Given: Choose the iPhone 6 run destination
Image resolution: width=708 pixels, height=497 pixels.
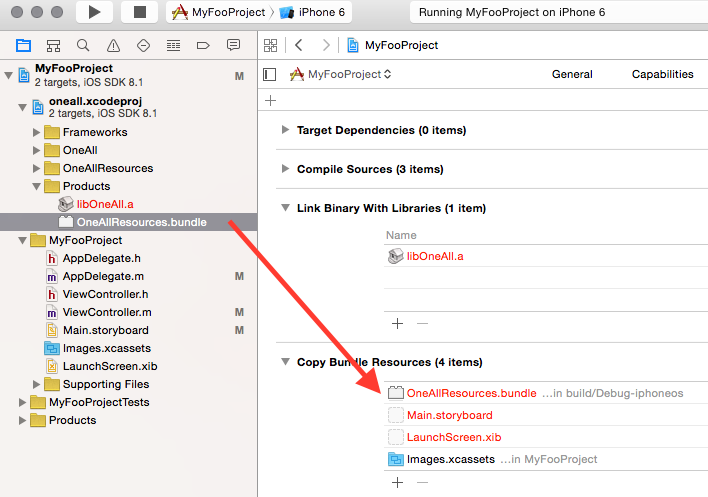Looking at the screenshot, I should click(x=312, y=12).
